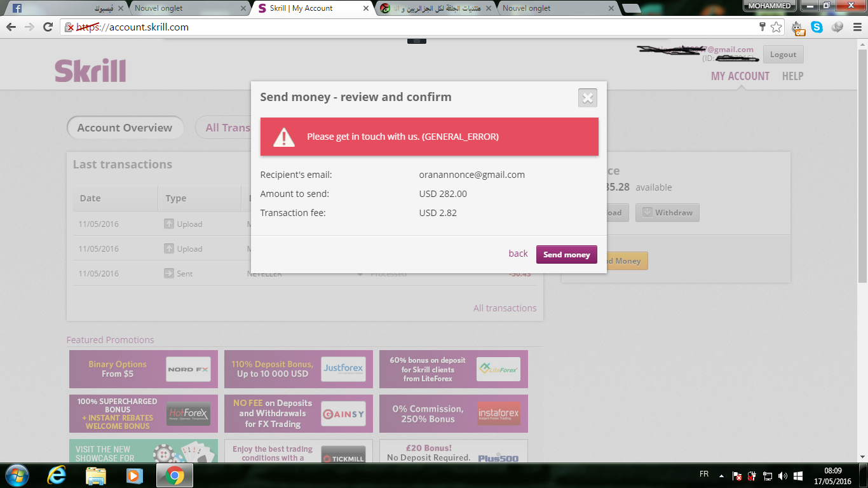Image resolution: width=868 pixels, height=488 pixels.
Task: Click FR language indicator
Action: [x=704, y=474]
